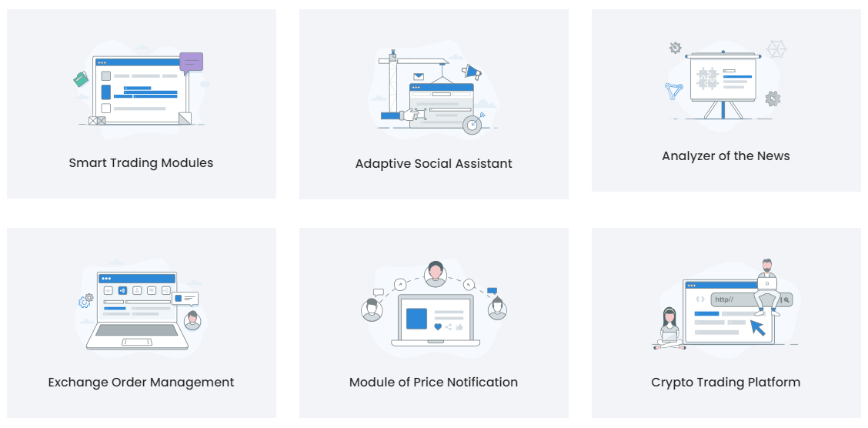The image size is (868, 428).
Task: Open the Adaptive Social Assistant title link
Action: 433,164
